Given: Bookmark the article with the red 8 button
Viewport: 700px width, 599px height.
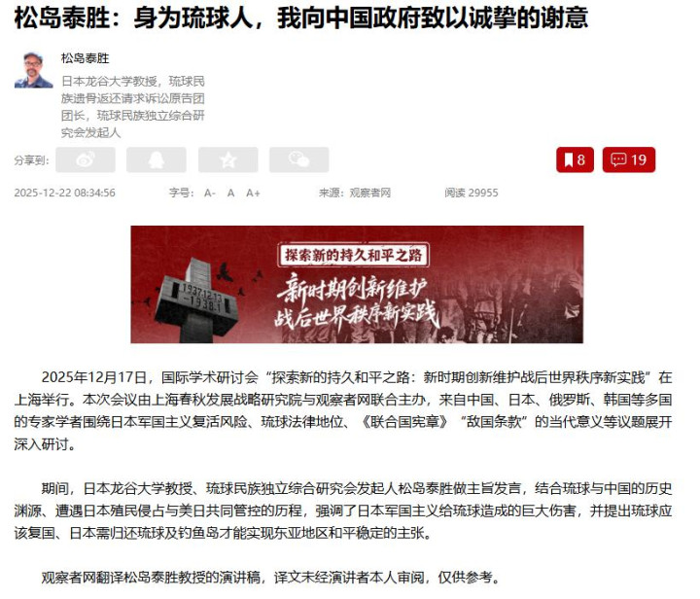Looking at the screenshot, I should point(575,159).
